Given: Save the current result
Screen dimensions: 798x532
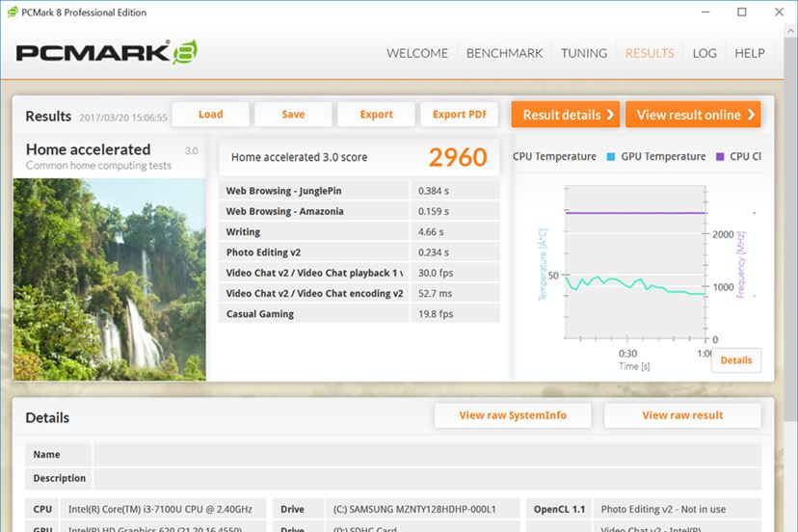Looking at the screenshot, I should (293, 115).
